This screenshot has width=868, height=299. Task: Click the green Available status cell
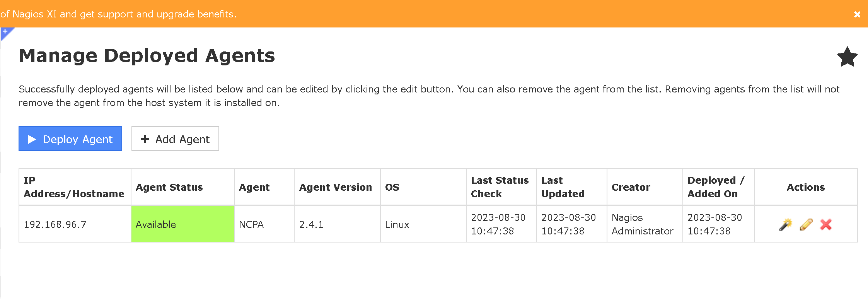coord(182,224)
